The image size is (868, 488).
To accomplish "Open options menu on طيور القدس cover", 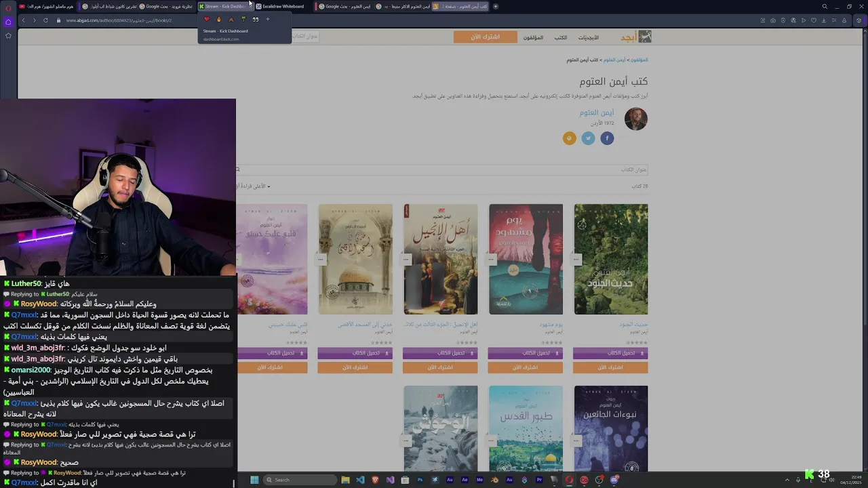I will (491, 441).
